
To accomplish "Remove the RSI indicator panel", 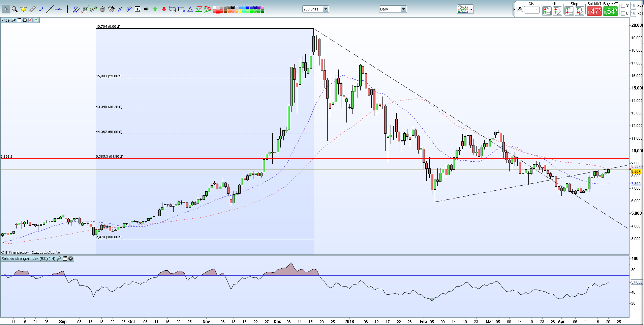I will point(70,259).
